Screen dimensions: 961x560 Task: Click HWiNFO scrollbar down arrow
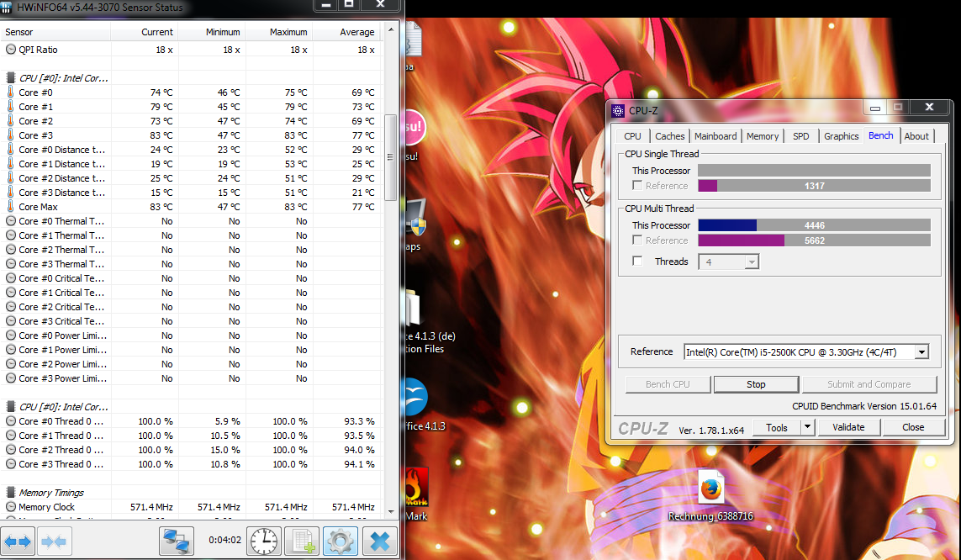pyautogui.click(x=390, y=511)
